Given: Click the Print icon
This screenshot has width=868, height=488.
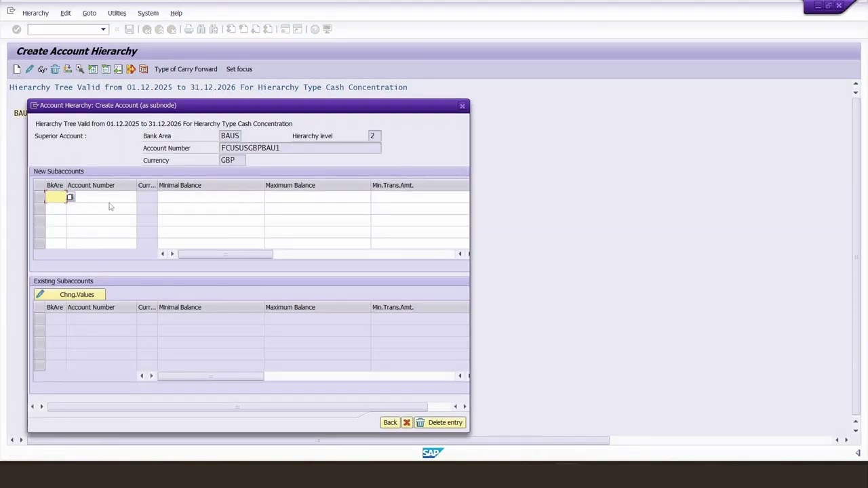Looking at the screenshot, I should pos(189,29).
